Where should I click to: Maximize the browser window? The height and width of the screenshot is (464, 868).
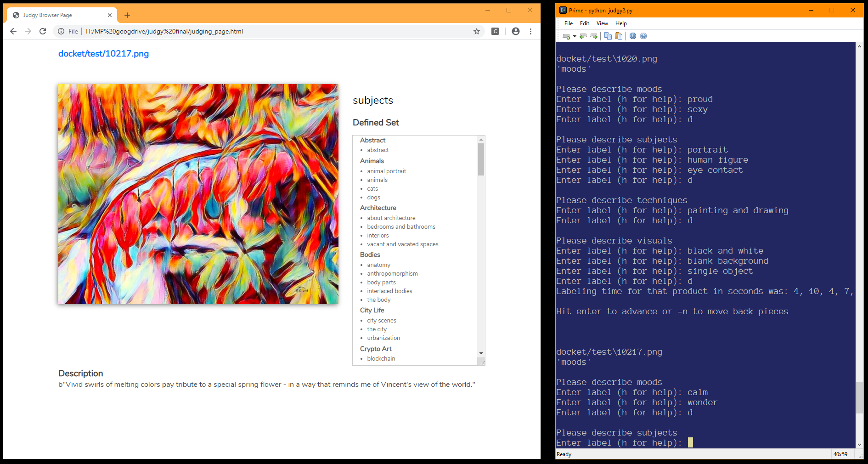coord(509,10)
